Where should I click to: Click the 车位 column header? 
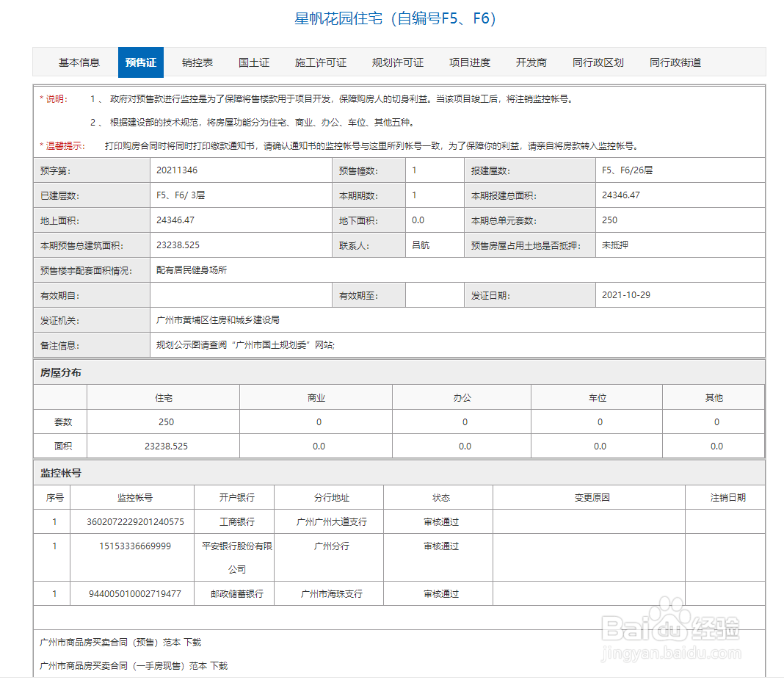[x=597, y=397]
